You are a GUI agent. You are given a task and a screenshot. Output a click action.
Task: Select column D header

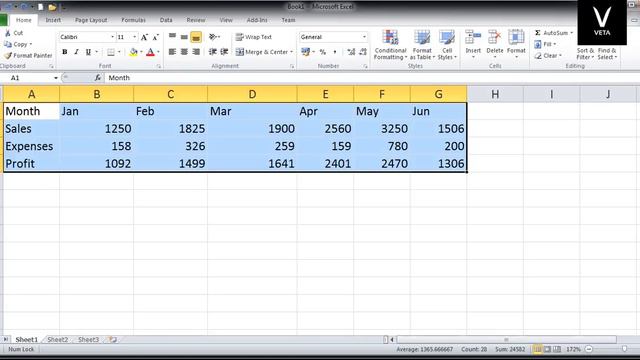pos(252,94)
